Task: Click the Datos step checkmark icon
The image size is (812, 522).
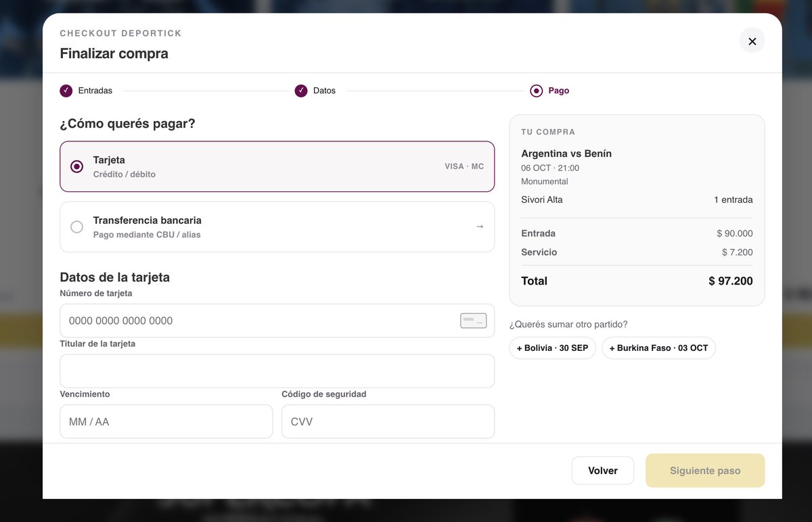Action: [301, 91]
